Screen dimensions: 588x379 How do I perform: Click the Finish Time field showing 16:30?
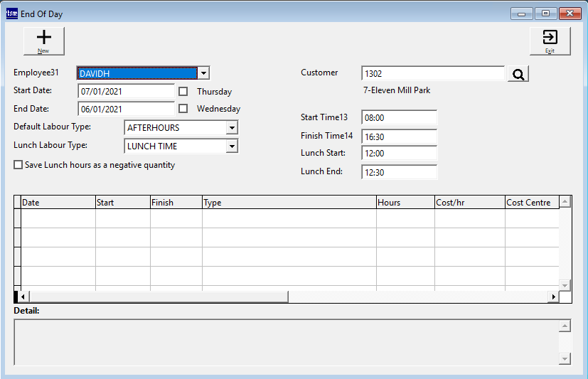398,136
